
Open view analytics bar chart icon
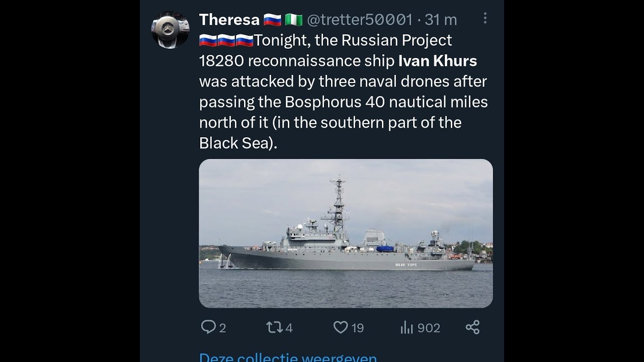click(407, 328)
